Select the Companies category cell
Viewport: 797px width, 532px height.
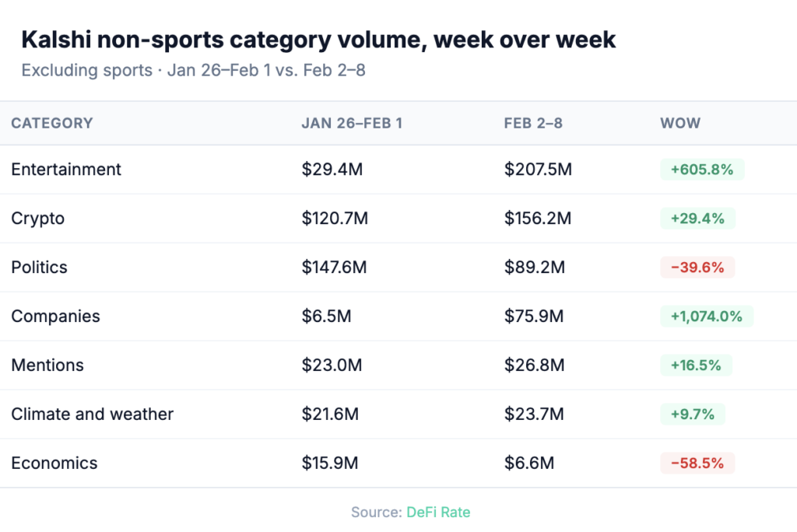pyautogui.click(x=55, y=317)
